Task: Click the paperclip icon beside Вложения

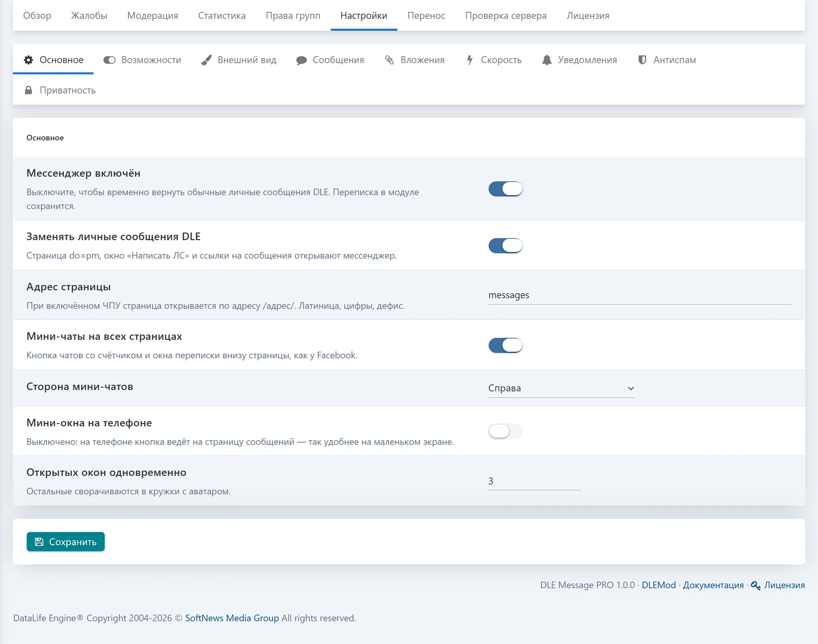Action: coord(390,60)
